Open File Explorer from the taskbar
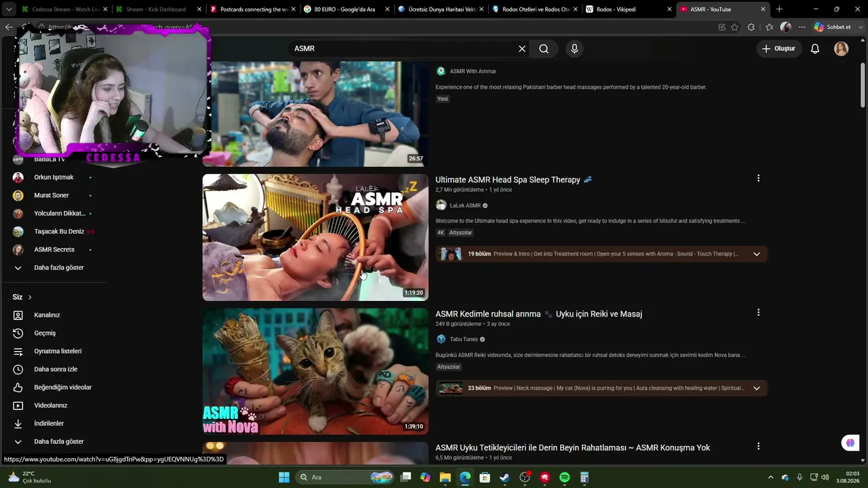Screen dimensions: 868x488 coord(445,477)
